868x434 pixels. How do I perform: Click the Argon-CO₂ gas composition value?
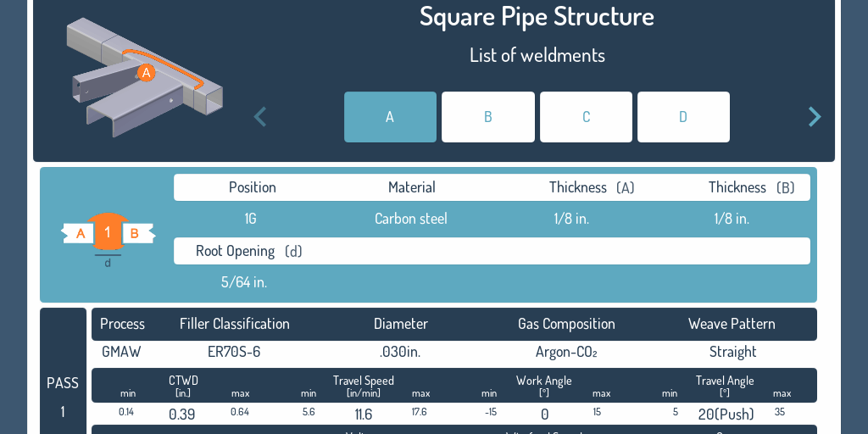(x=566, y=352)
